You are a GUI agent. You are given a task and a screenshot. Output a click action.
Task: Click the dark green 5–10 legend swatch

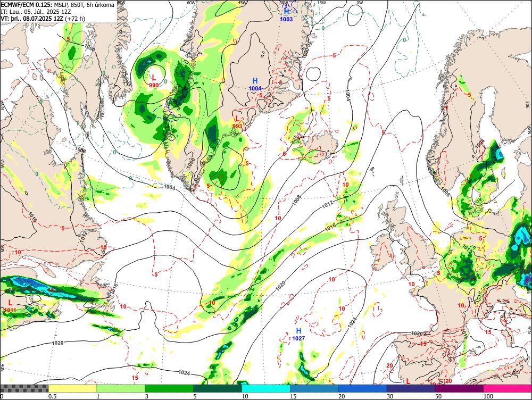pyautogui.click(x=218, y=388)
